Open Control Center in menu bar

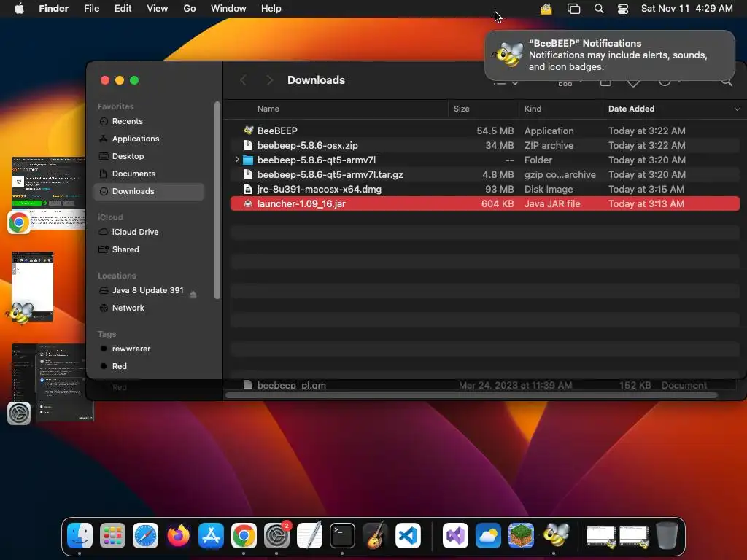[623, 9]
